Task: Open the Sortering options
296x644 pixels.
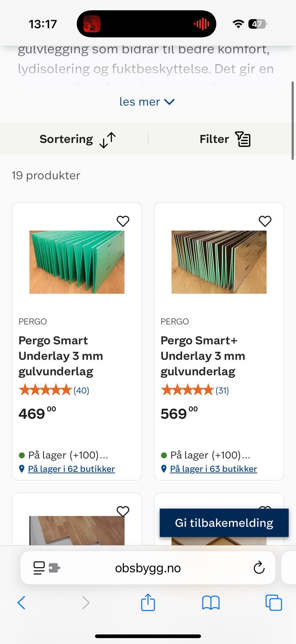Action: coord(77,139)
